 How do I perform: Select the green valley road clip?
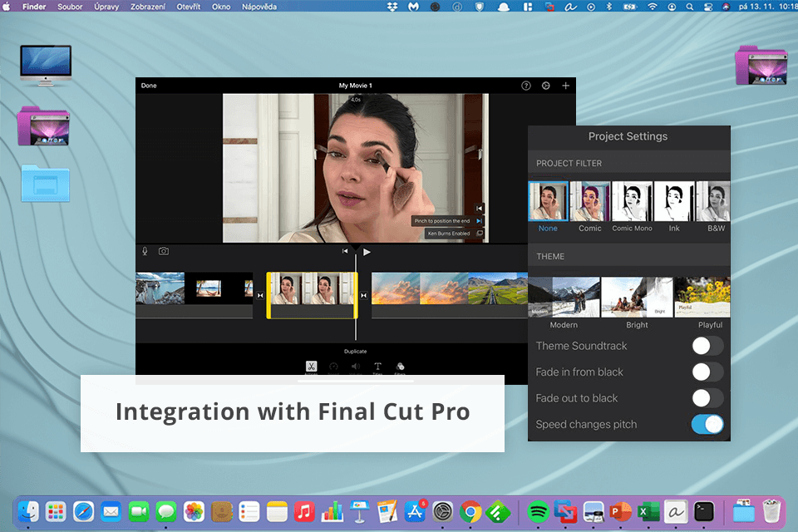[x=498, y=288]
